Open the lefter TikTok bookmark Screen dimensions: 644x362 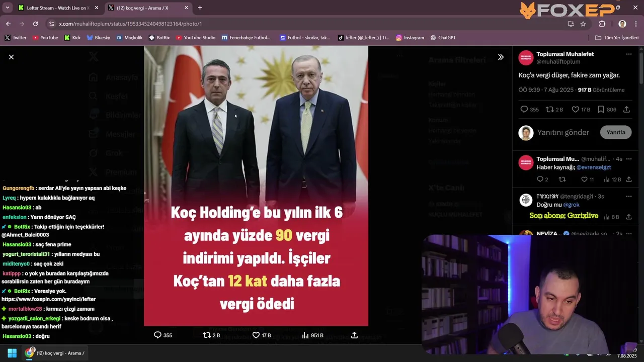coord(363,38)
